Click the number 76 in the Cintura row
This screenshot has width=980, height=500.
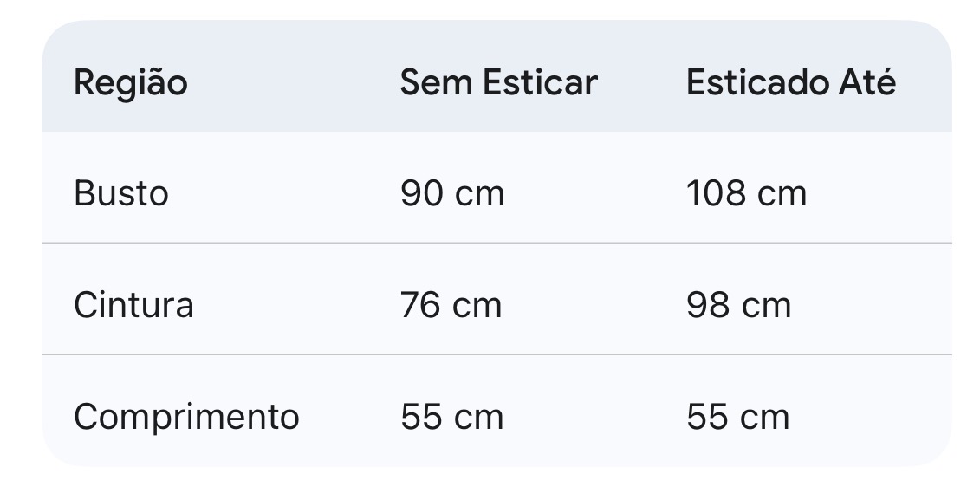pyautogui.click(x=421, y=305)
